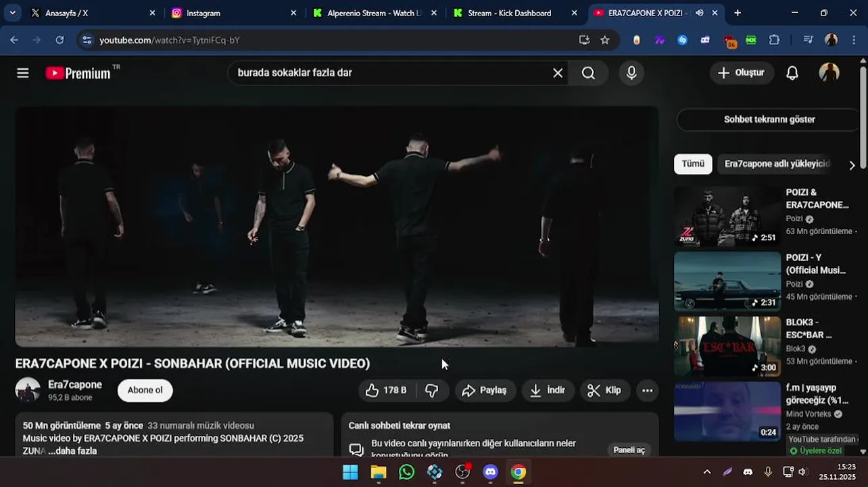Image resolution: width=868 pixels, height=487 pixels.
Task: Open the Shazam extension icon
Action: 682,41
